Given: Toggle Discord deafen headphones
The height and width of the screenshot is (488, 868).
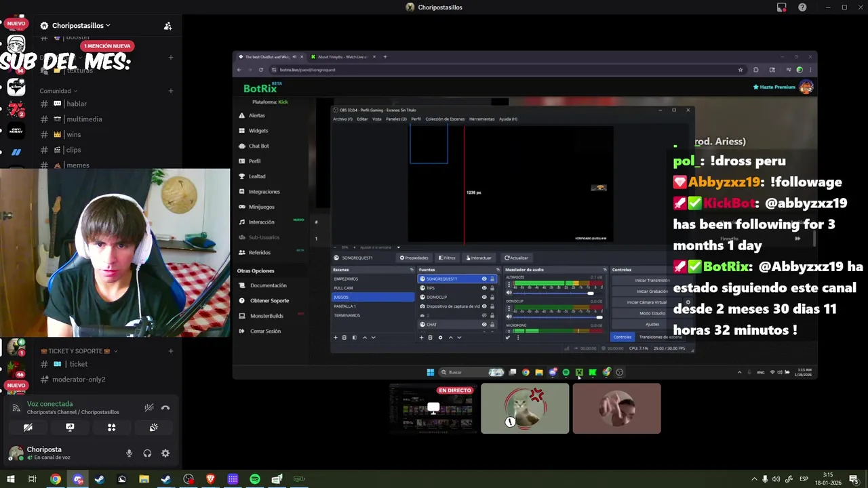Looking at the screenshot, I should [147, 453].
